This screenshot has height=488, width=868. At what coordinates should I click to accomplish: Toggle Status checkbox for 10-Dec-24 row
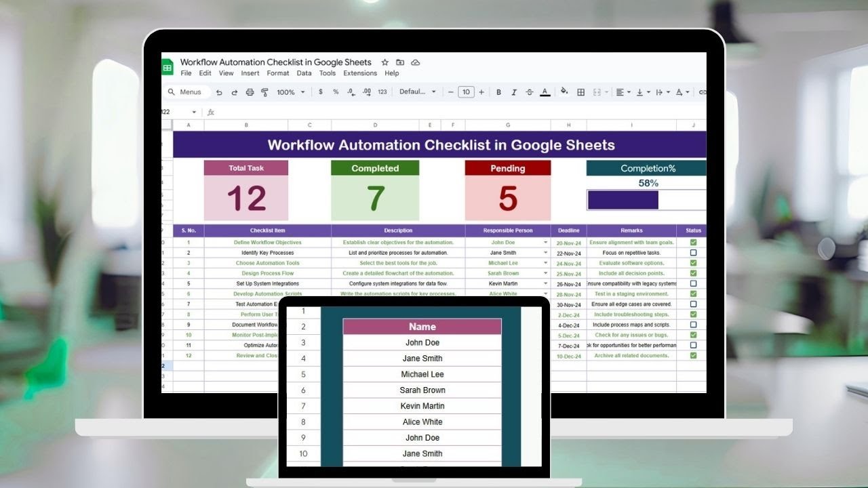point(693,355)
